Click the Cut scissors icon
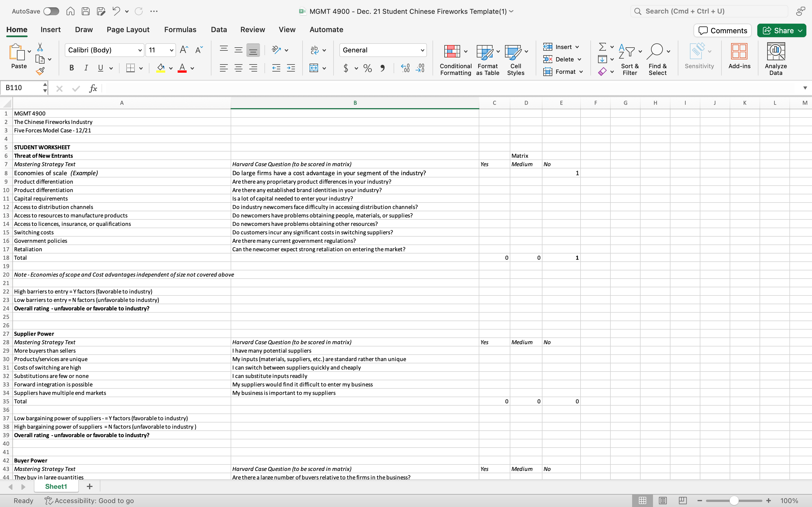This screenshot has height=507, width=812. tap(40, 47)
